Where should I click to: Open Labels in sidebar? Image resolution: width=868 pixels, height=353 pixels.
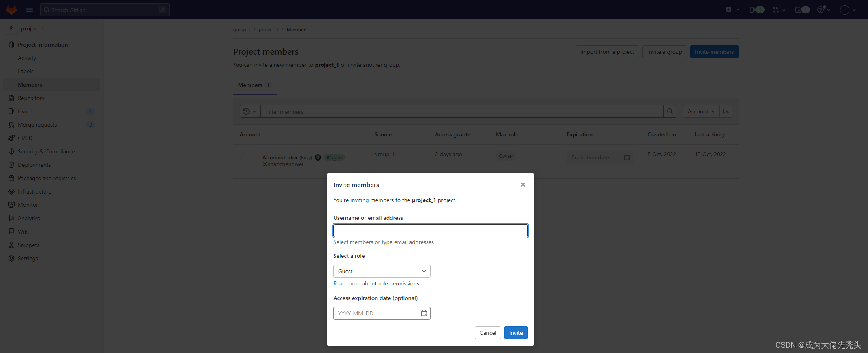click(x=26, y=71)
